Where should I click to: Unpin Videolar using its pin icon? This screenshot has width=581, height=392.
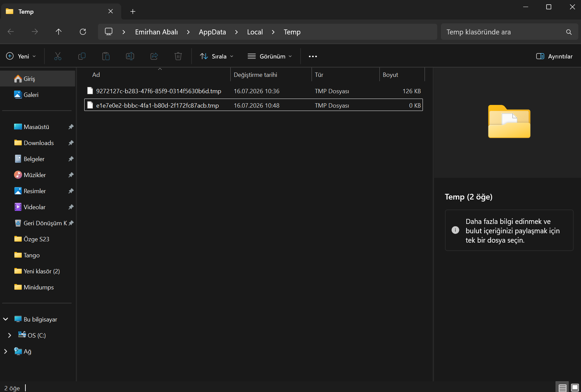tap(71, 207)
